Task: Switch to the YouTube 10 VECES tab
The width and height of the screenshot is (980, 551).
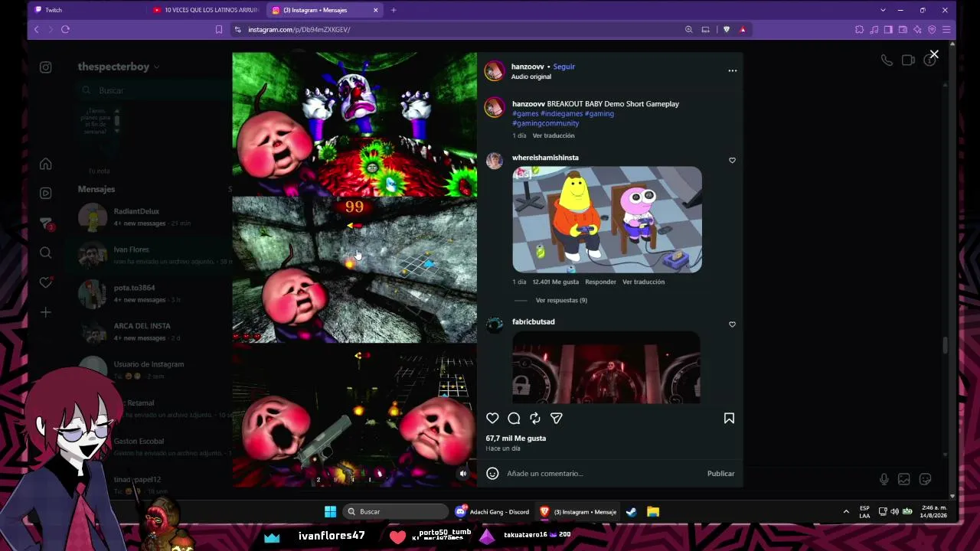Action: click(207, 10)
